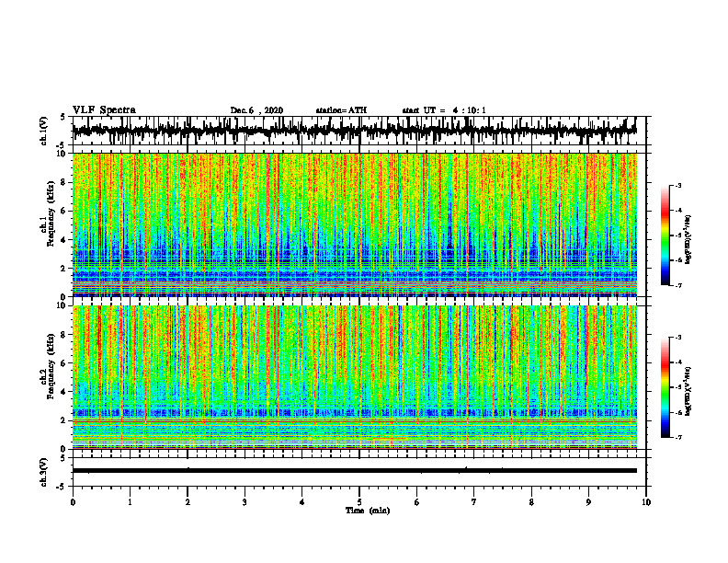Click time axis tick label "1"
The image size is (728, 563).
130,502
